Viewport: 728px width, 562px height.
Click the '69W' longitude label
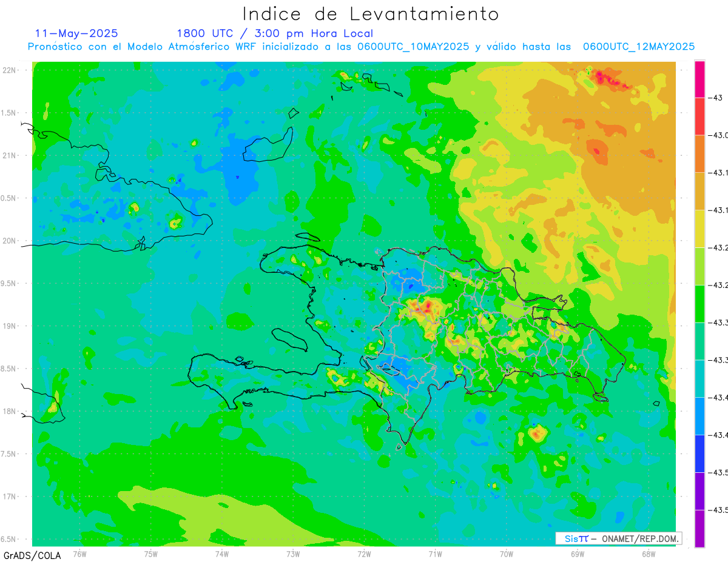click(578, 553)
